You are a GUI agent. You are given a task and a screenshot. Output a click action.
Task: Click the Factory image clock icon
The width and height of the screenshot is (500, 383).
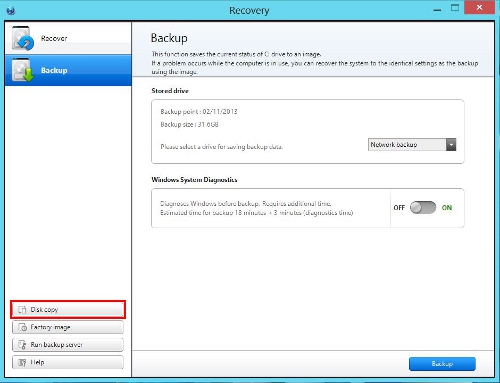point(22,327)
